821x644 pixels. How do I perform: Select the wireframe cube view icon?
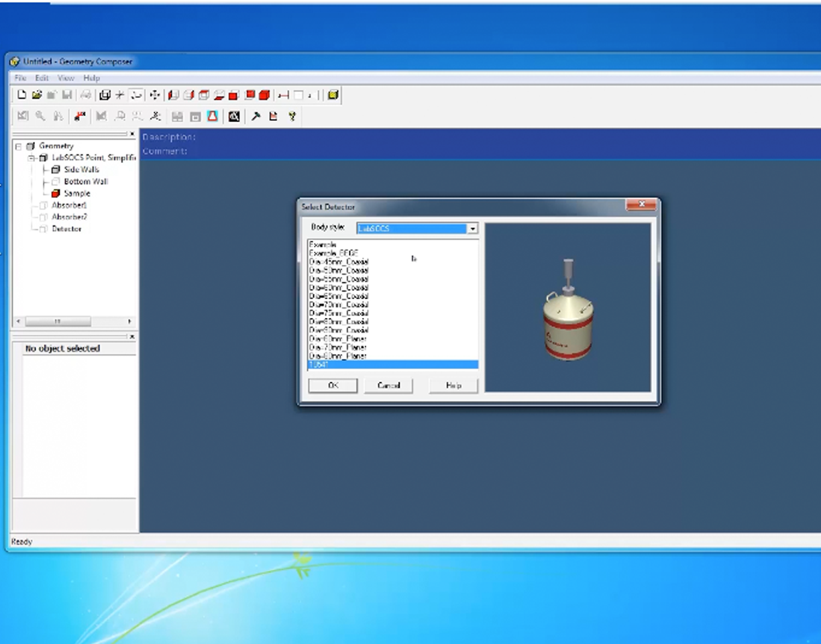coord(105,95)
